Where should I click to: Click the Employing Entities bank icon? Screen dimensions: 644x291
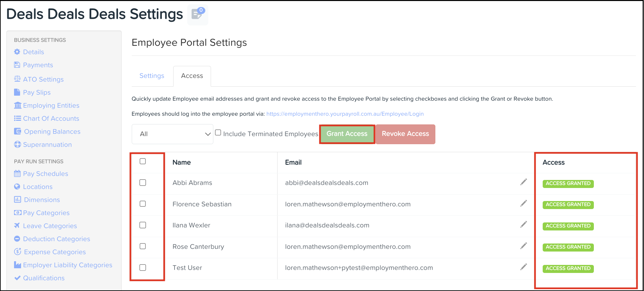[18, 105]
